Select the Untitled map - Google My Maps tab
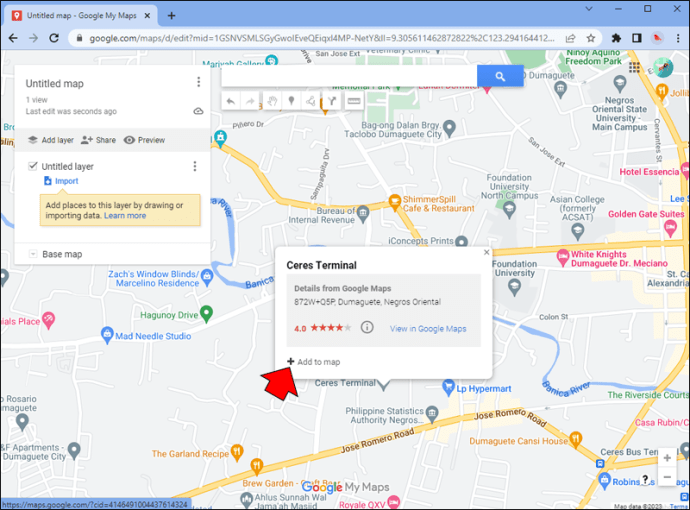 tap(81, 15)
